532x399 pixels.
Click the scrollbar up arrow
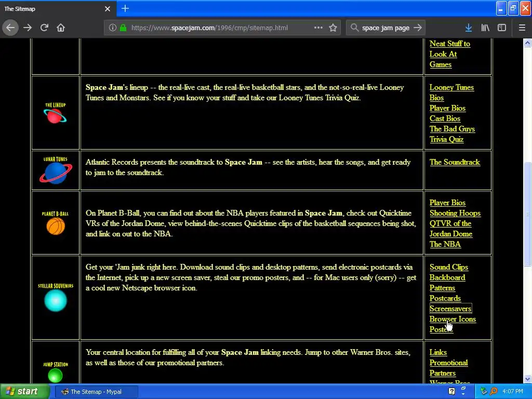527,43
